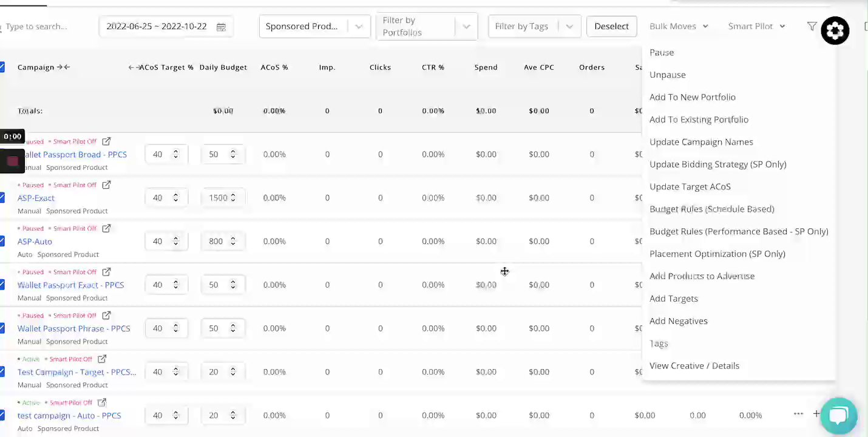Click the funnel filter icon

tap(812, 26)
